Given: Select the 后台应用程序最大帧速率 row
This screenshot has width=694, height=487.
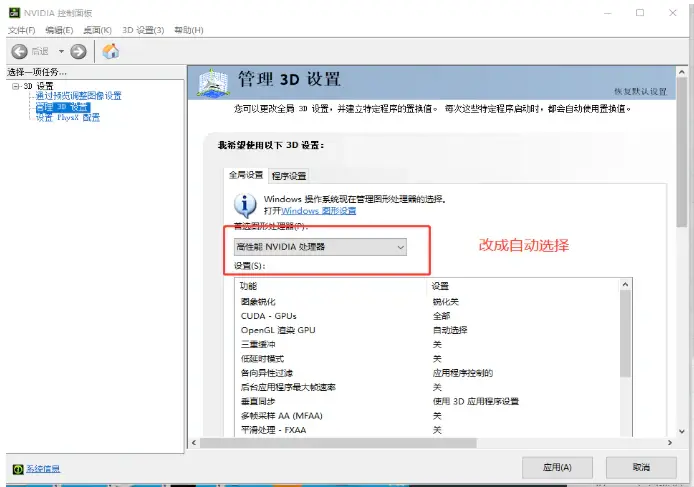Looking at the screenshot, I should pos(428,387).
